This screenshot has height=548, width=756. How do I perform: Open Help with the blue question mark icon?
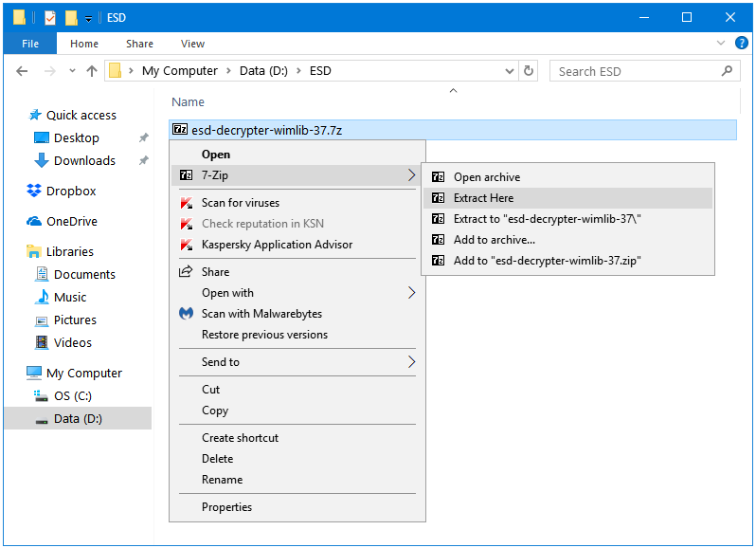[742, 43]
